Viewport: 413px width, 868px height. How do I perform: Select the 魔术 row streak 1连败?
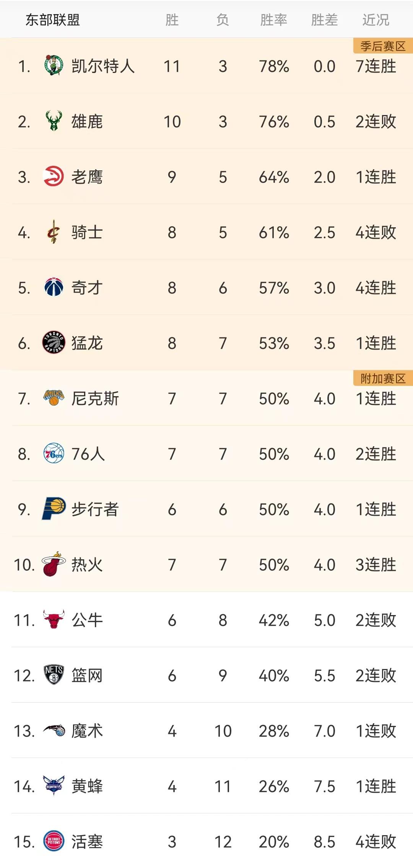376,731
